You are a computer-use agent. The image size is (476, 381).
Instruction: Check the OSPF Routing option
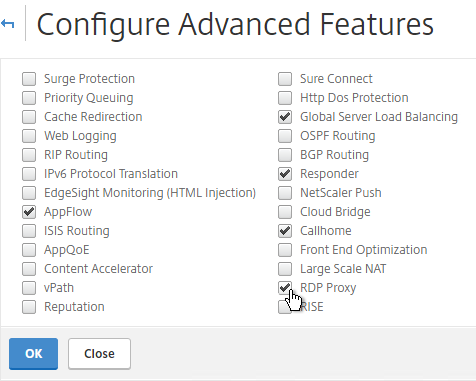click(285, 136)
